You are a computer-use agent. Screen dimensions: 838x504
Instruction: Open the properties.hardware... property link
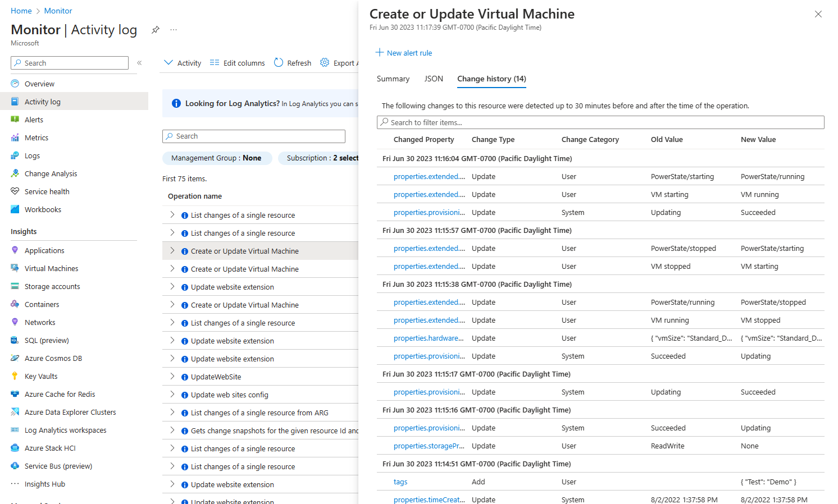pos(429,338)
